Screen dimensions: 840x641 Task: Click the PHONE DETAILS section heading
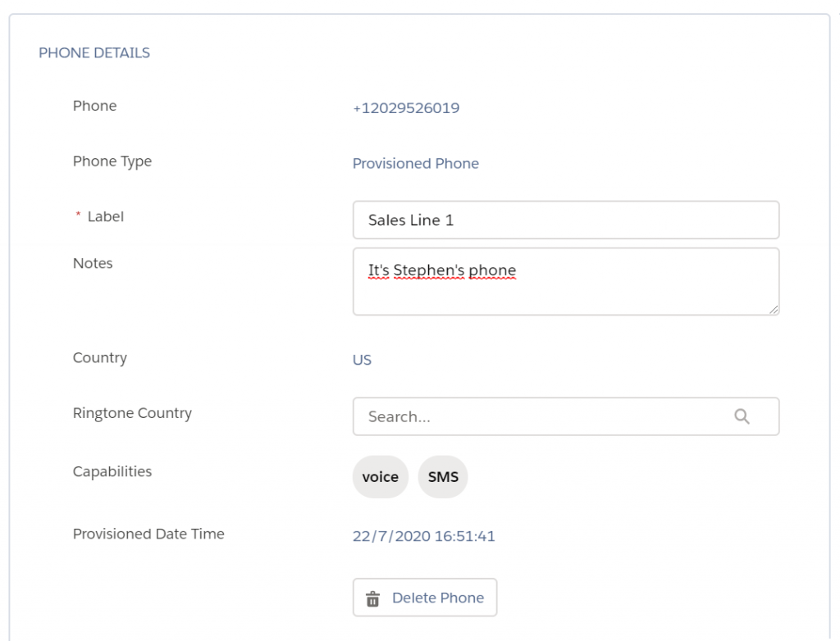pyautogui.click(x=94, y=53)
